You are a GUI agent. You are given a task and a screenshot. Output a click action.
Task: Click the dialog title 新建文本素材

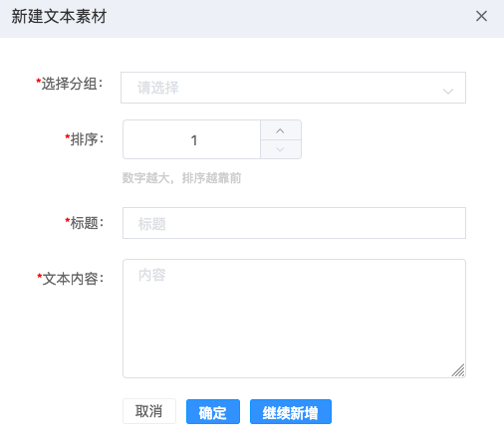tap(59, 16)
